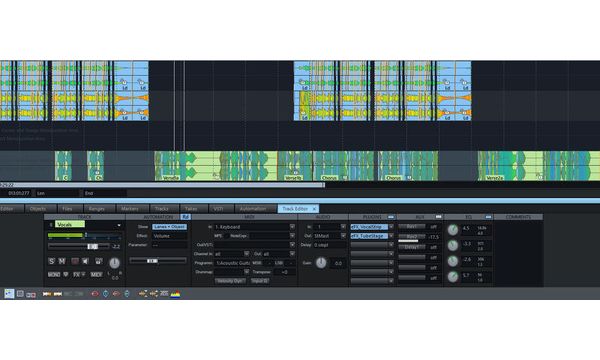Arm the Vocals track record button
This screenshot has width=600, height=360.
[75, 261]
